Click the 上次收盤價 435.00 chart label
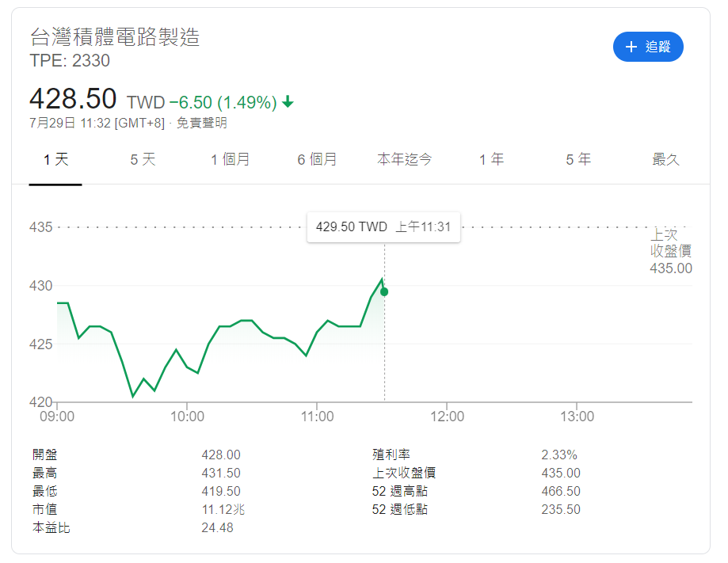Viewport: 728px width, 563px height. [671, 251]
